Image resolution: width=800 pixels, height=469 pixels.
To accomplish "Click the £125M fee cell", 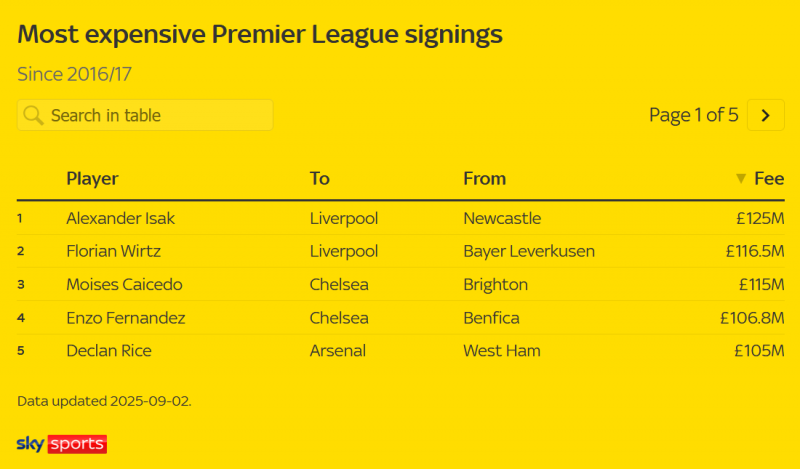I will [759, 218].
